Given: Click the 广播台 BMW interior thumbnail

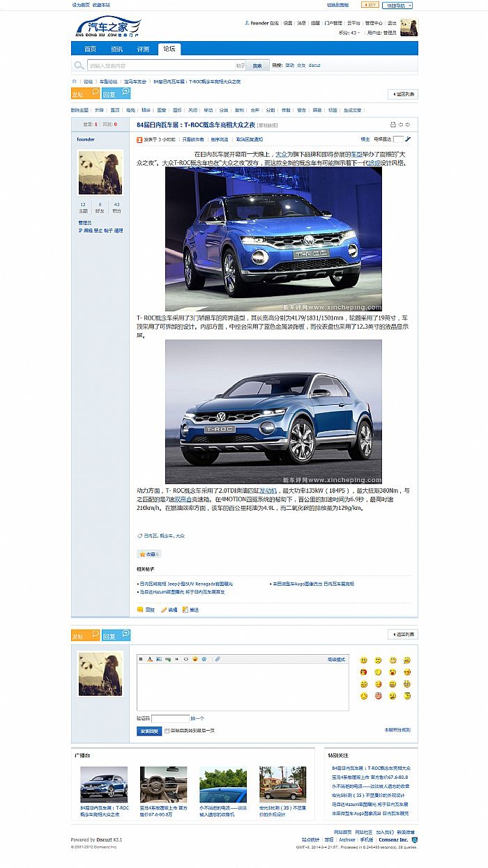Looking at the screenshot, I should (163, 784).
